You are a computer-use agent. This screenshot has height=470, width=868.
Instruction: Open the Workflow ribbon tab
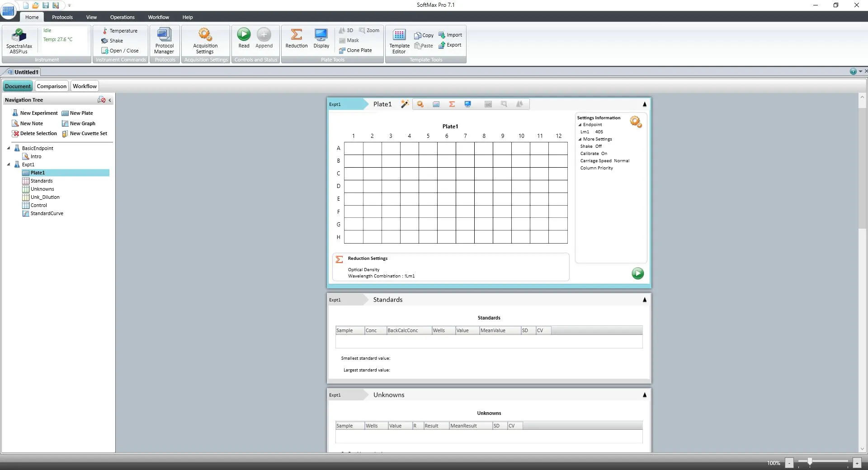point(159,17)
